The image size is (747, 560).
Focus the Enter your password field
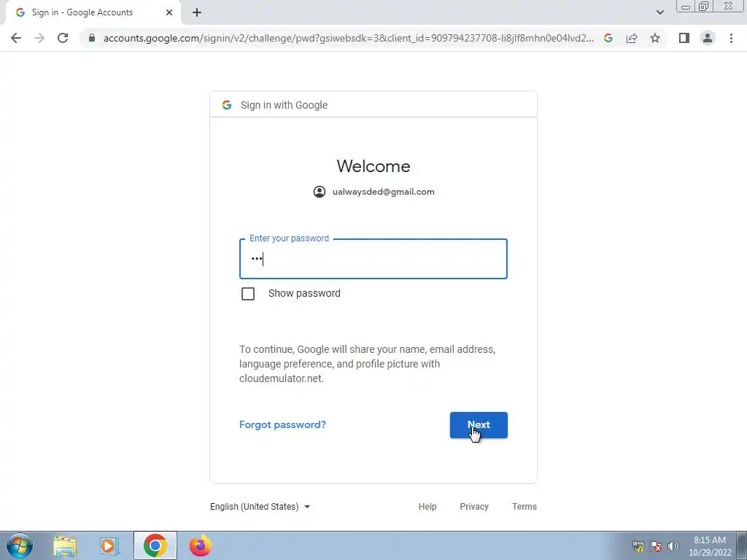click(x=373, y=259)
